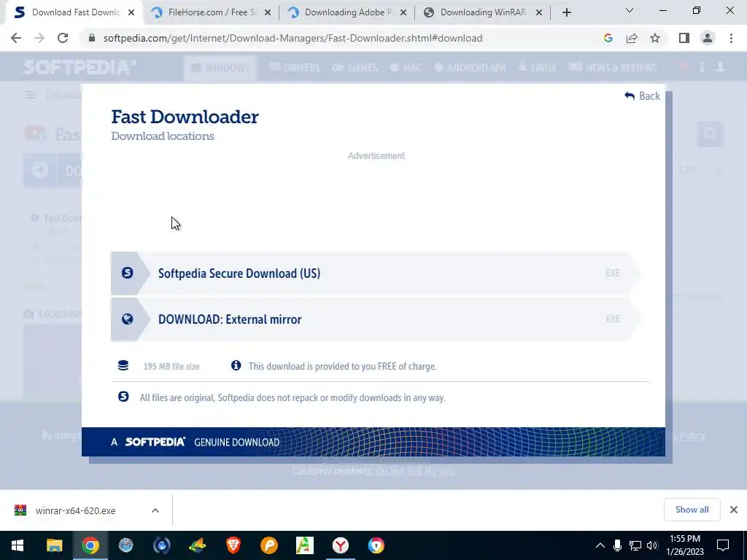The image size is (747, 560).
Task: Expand options for winrar-x64-620.exe download
Action: pyautogui.click(x=155, y=510)
